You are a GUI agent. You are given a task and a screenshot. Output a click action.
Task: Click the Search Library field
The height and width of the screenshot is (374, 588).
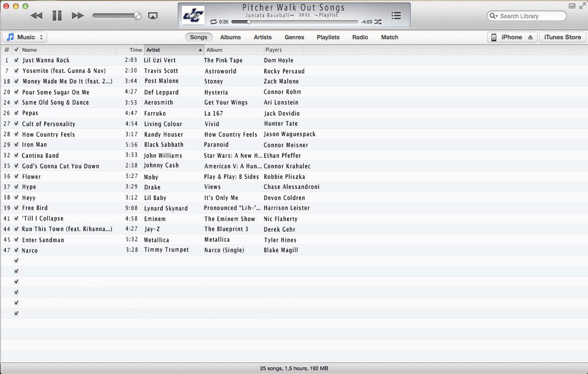[x=526, y=16]
